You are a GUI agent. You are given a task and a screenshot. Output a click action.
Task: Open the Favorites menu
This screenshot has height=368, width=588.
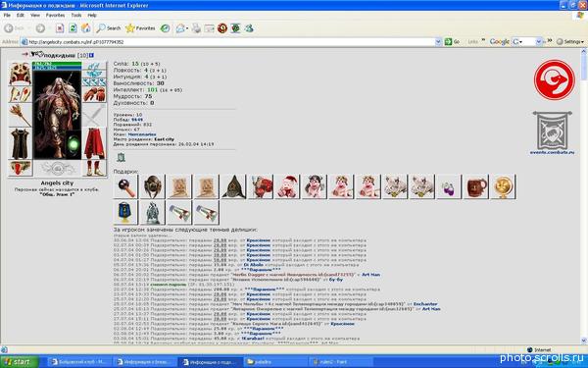pos(55,15)
